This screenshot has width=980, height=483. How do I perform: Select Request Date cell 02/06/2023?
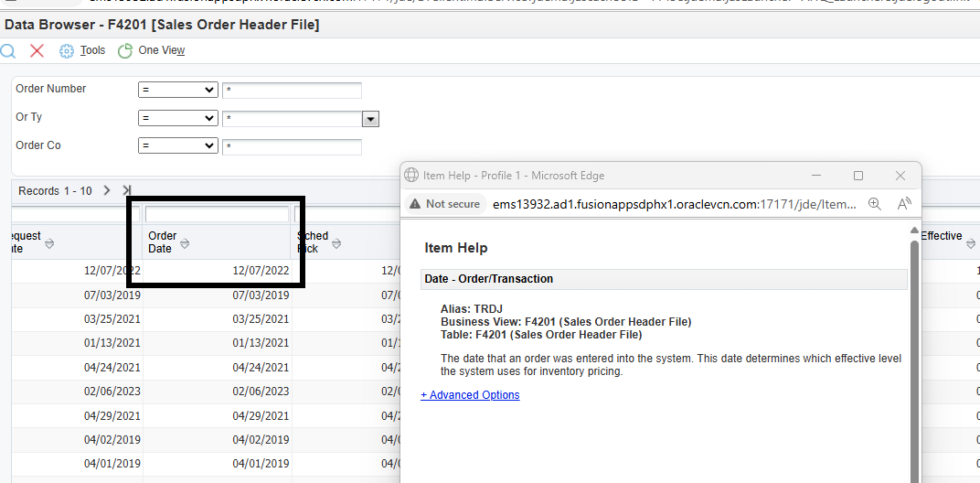(77, 392)
